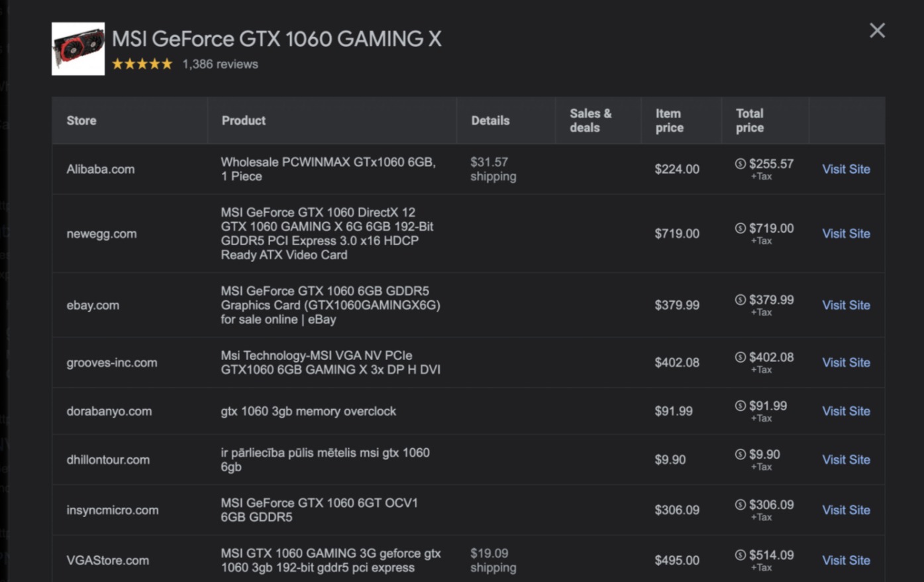Click the $719.00 item price cell
Viewport: 924px width, 582px height.
point(677,233)
